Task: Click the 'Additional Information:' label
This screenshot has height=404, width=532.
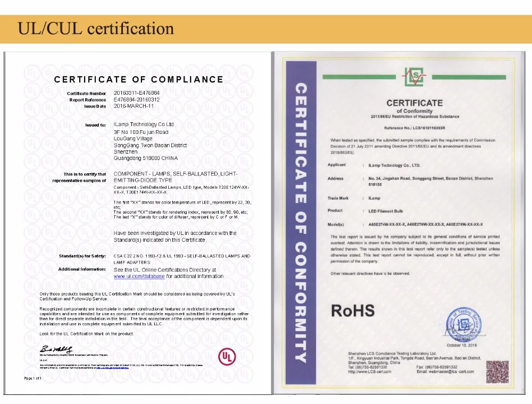Action: (x=82, y=269)
